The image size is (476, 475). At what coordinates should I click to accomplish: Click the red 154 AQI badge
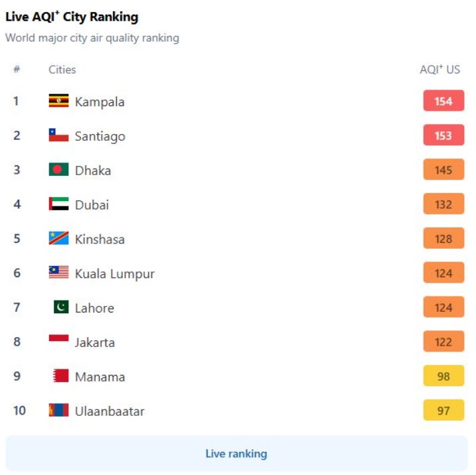point(443,101)
